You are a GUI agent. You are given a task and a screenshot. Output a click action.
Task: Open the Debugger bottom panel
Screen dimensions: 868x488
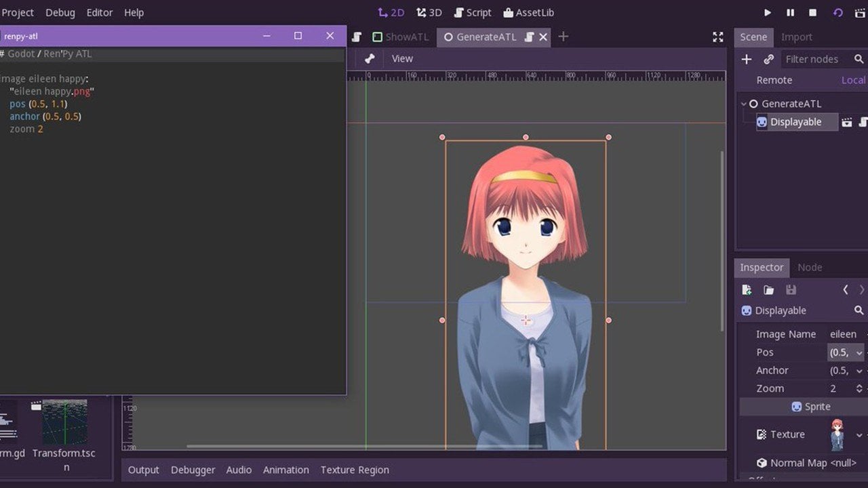[x=193, y=470]
